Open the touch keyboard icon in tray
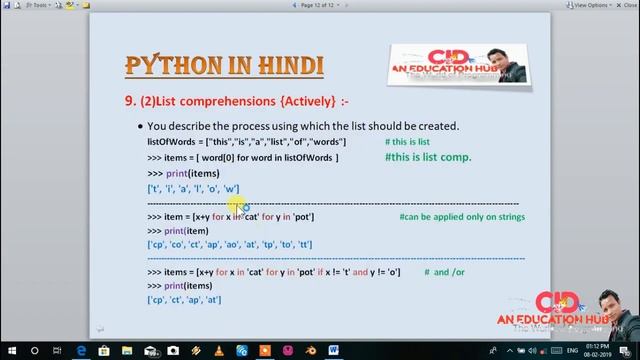The height and width of the screenshot is (360, 640). [x=556, y=351]
